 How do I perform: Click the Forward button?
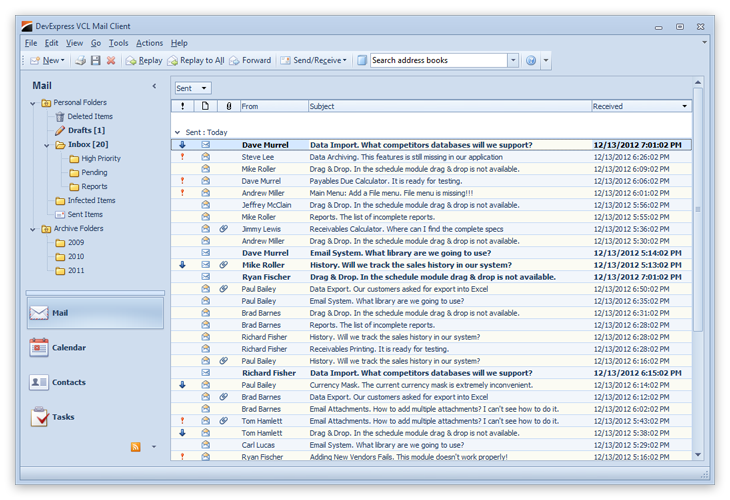click(x=249, y=61)
